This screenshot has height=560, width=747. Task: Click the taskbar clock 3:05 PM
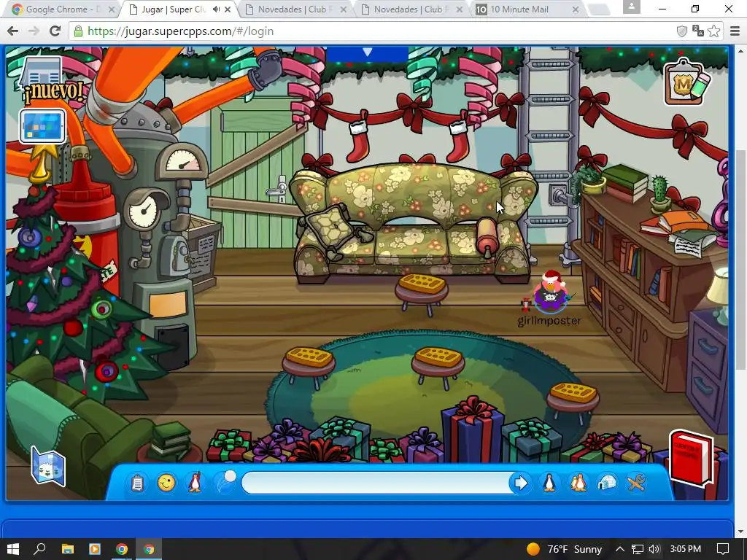coord(686,549)
